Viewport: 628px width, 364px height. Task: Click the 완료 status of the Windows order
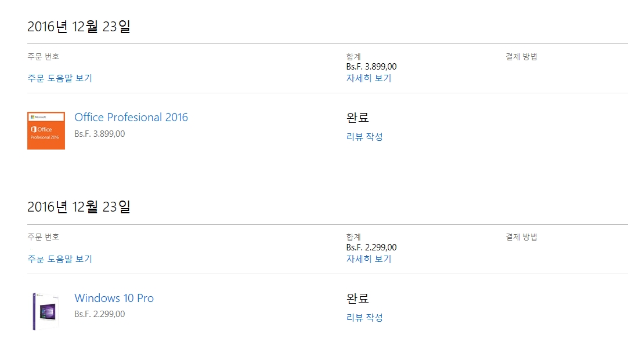[358, 299]
